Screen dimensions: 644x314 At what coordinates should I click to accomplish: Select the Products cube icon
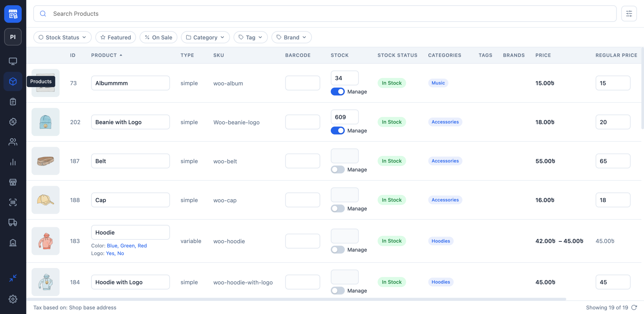(13, 81)
